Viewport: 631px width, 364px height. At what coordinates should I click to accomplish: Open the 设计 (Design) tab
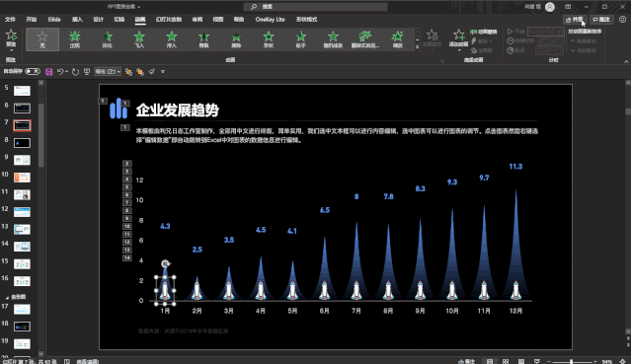98,20
